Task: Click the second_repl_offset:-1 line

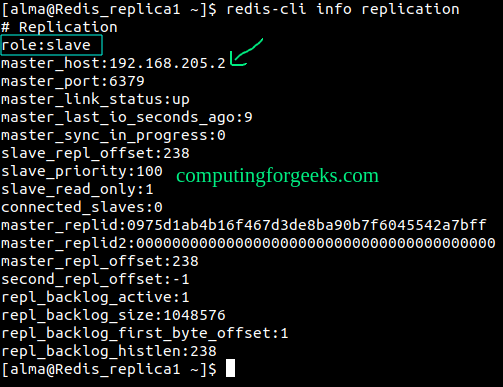Action: 95,279
